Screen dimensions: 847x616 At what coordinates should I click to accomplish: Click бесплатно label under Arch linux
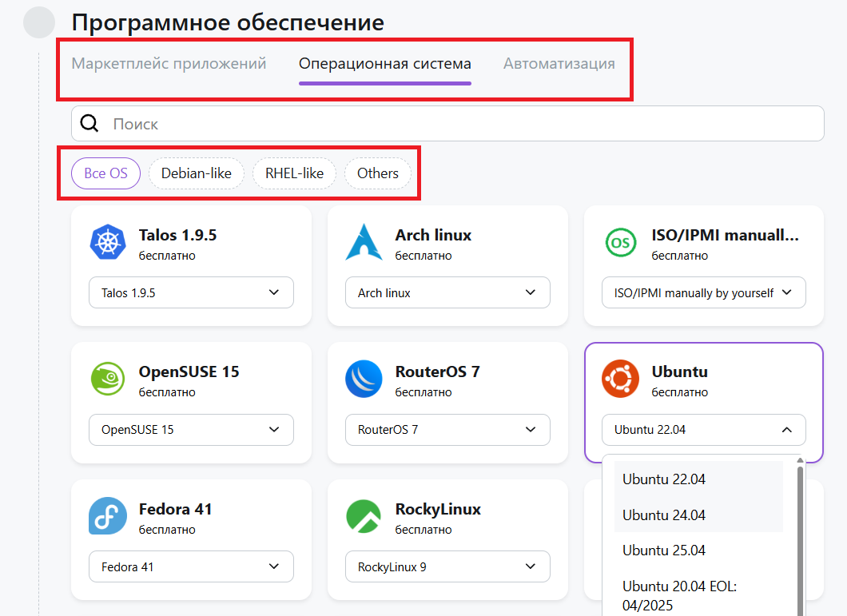click(423, 256)
